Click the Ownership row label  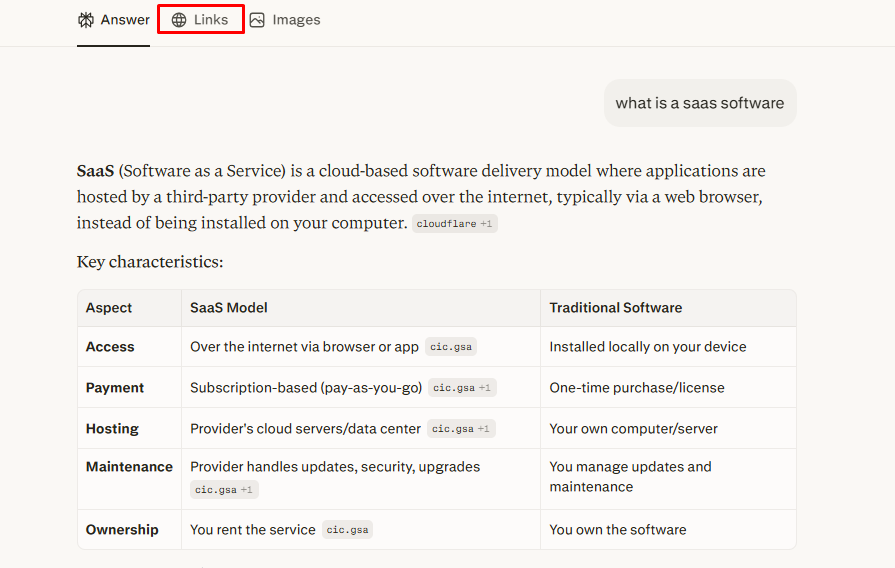122,530
